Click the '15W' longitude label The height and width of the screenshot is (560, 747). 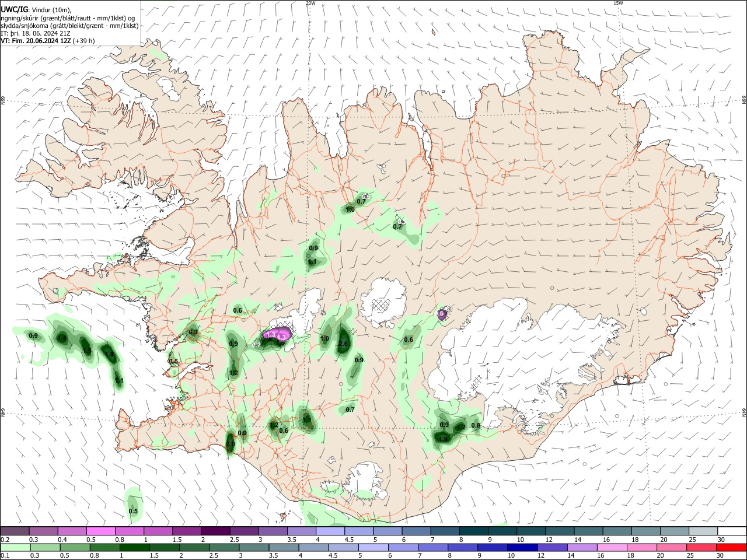tap(618, 3)
